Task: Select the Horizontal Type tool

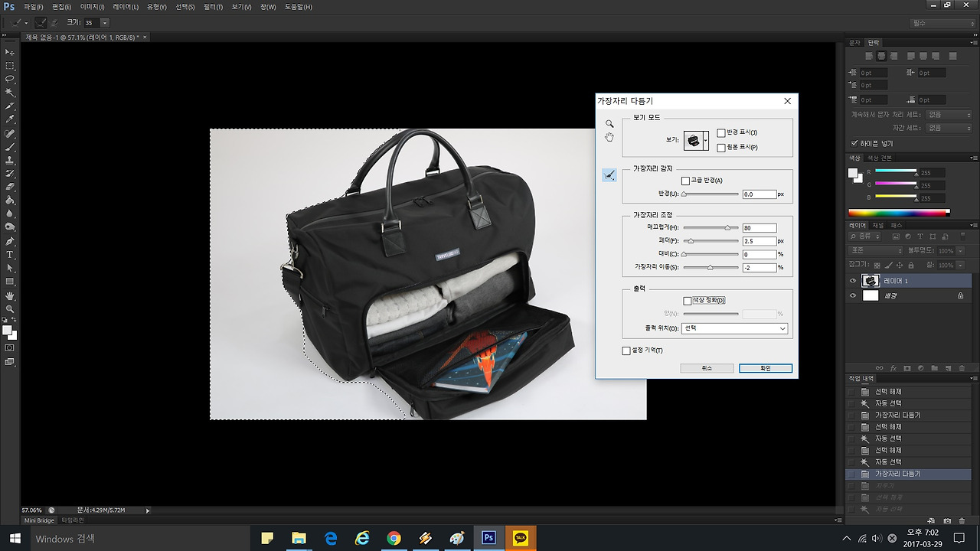Action: point(10,255)
